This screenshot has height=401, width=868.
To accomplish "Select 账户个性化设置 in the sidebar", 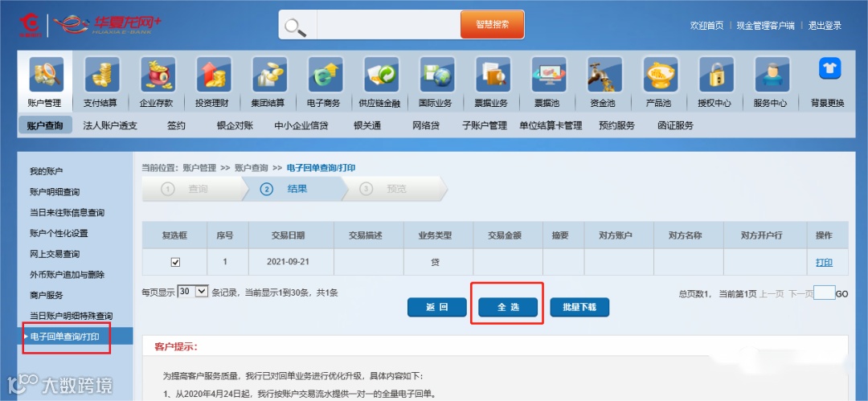I will [x=59, y=233].
